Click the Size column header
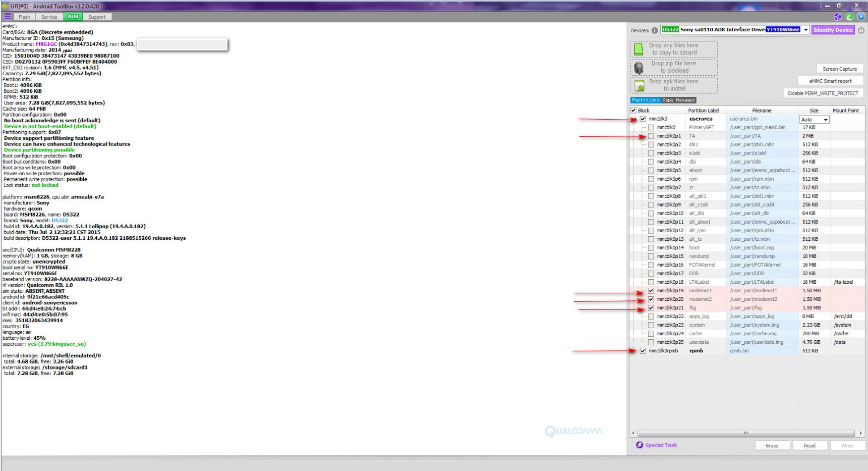The image size is (868, 471). tap(814, 110)
